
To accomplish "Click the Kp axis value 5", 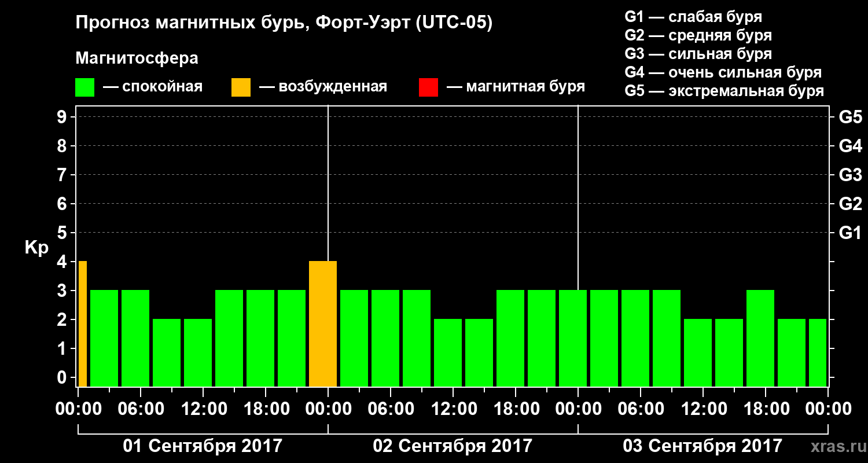I will tap(63, 233).
